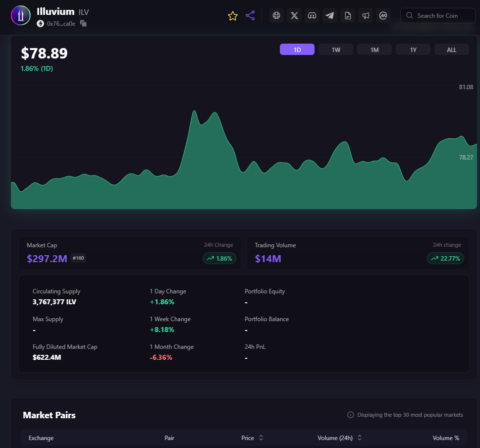Click the Illuvium logo avatar
This screenshot has height=448, width=480.
click(20, 16)
